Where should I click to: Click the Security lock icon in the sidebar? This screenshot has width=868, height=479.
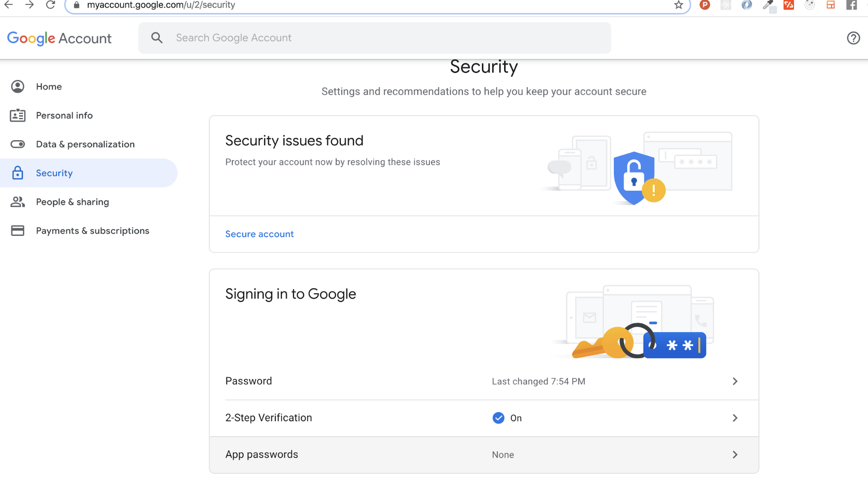pyautogui.click(x=17, y=173)
